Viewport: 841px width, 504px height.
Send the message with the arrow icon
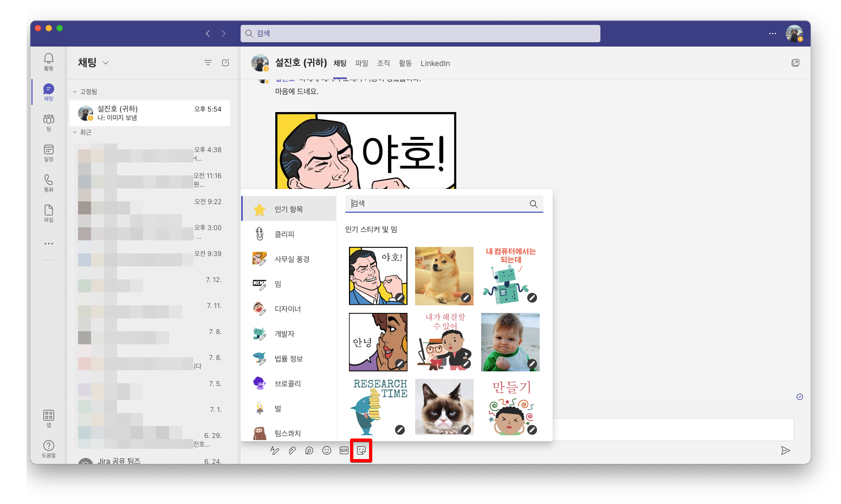click(x=785, y=450)
